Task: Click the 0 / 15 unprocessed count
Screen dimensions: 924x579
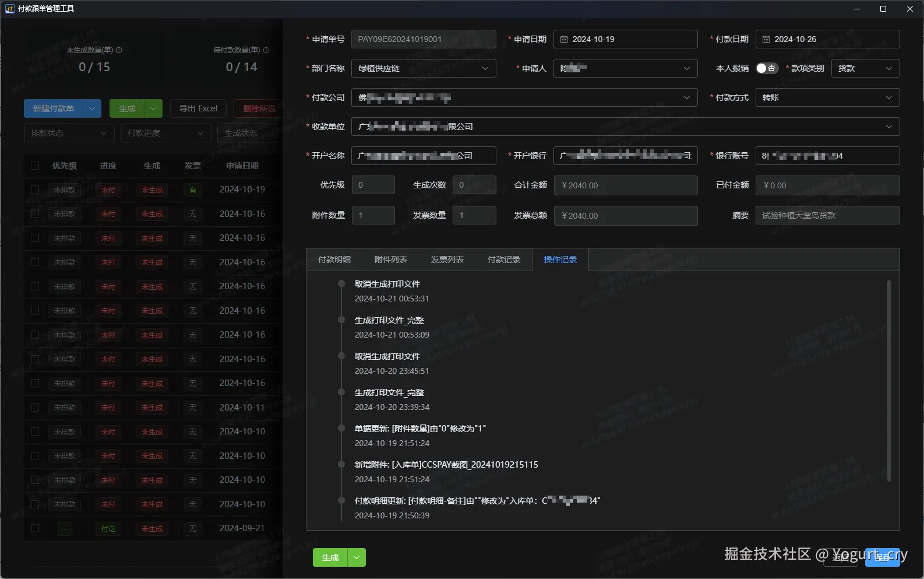Action: (94, 67)
